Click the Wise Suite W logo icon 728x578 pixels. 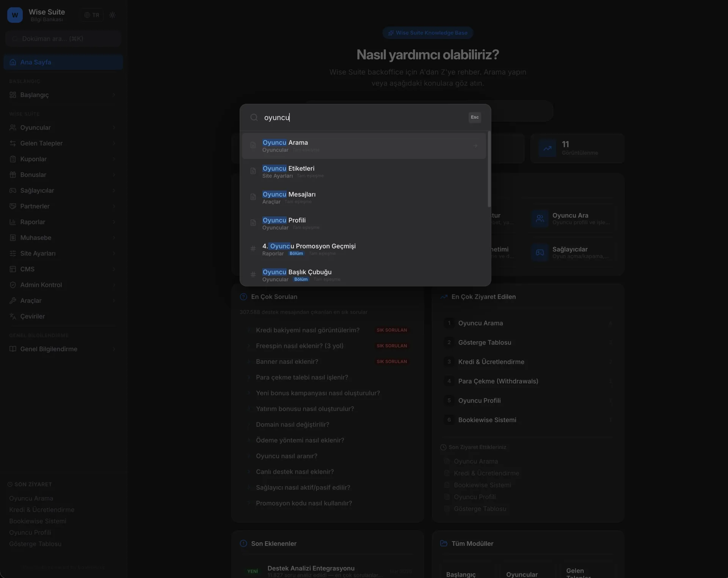pyautogui.click(x=15, y=15)
